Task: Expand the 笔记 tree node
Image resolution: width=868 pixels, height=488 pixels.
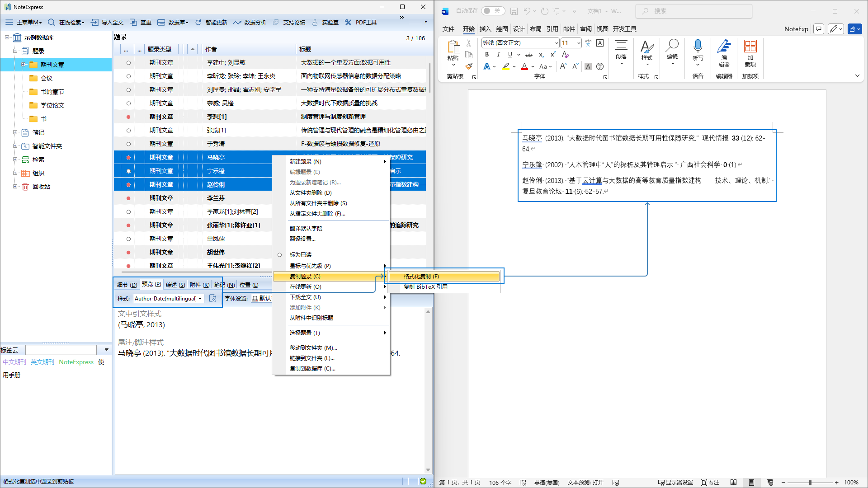Action: pyautogui.click(x=15, y=132)
